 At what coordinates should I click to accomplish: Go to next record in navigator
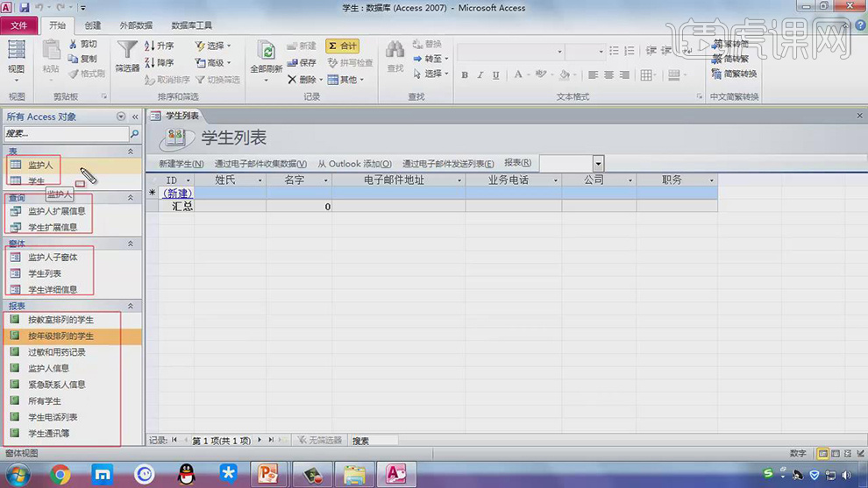pos(259,440)
